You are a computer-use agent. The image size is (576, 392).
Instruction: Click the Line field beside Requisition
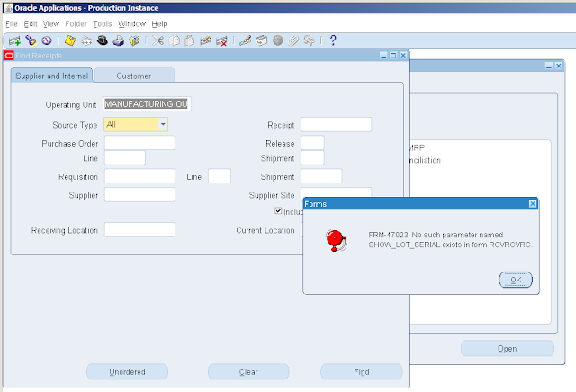220,176
